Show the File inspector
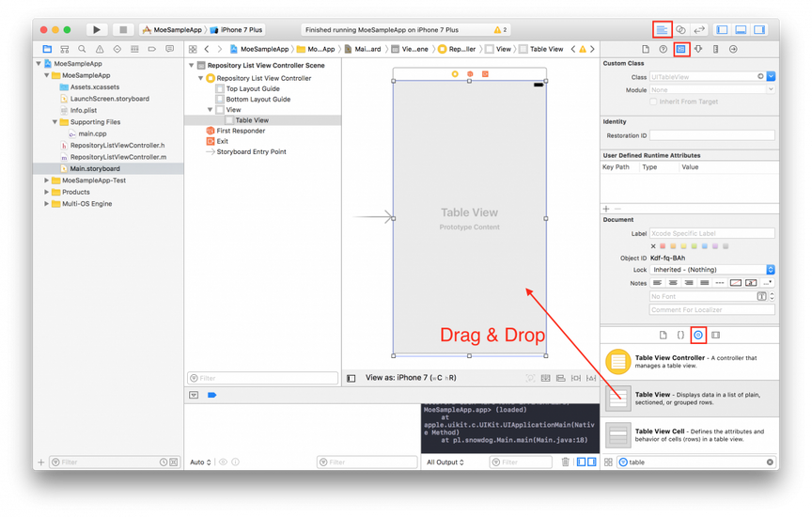Image resolution: width=812 pixels, height=517 pixels. point(646,49)
